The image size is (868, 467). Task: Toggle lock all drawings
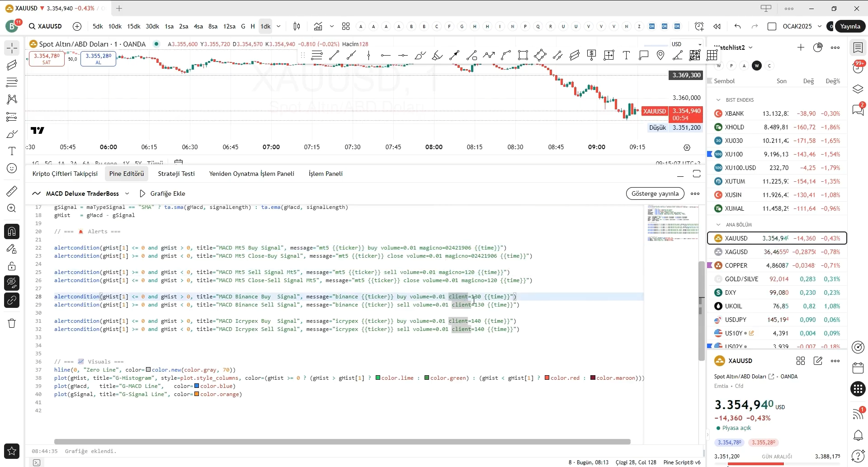click(12, 266)
